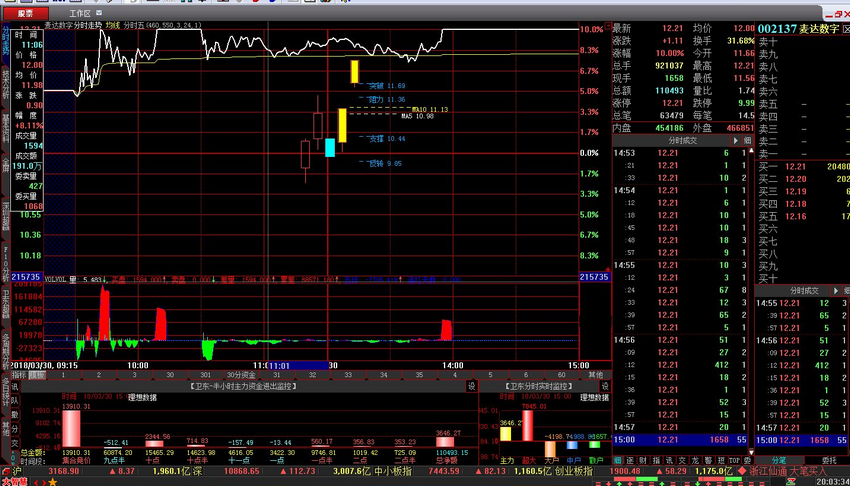850x486 pixels.
Task: Click the orange 大户 bar in realtime monitor
Action: coord(550,449)
